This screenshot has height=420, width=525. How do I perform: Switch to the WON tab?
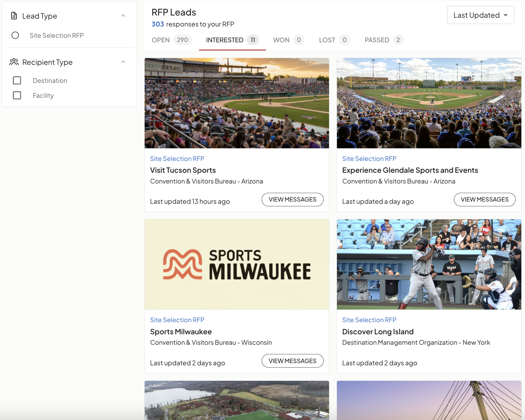[289, 40]
